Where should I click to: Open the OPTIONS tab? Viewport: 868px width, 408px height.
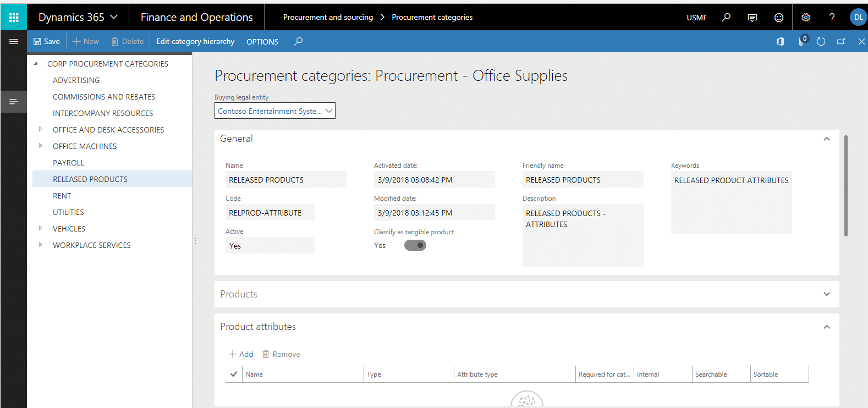[x=262, y=42]
